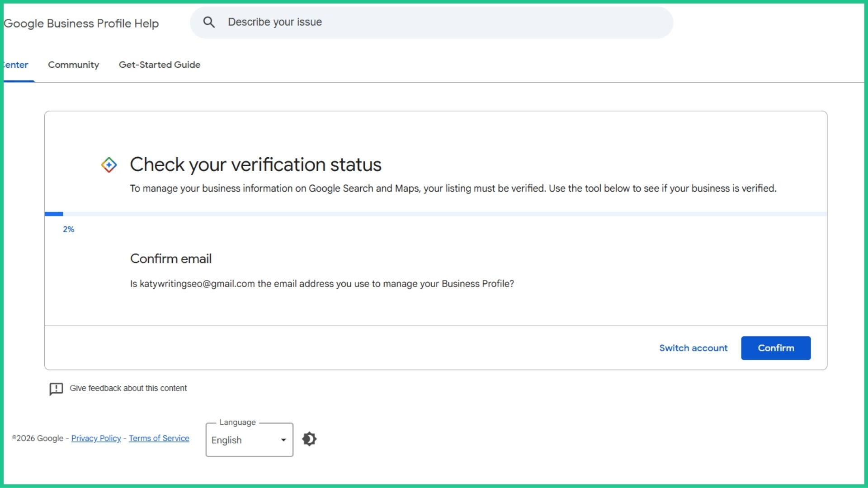Open the Language dropdown
This screenshot has width=868, height=488.
pos(250,440)
